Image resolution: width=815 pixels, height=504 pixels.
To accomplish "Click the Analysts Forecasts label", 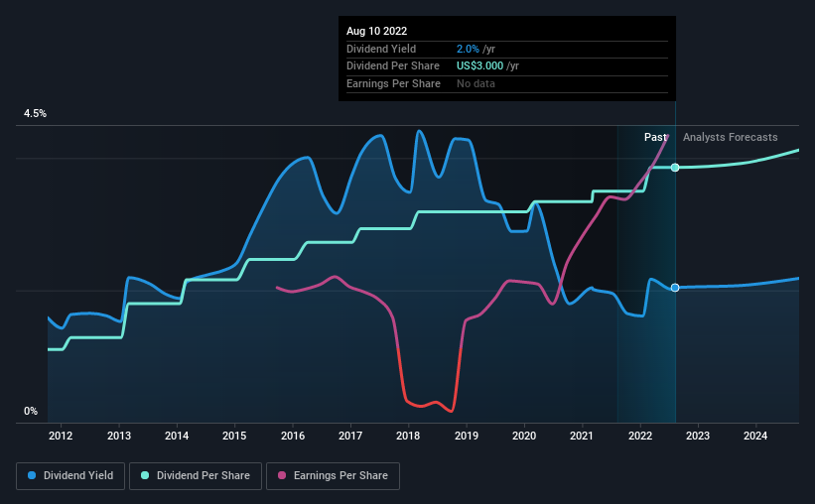I will pos(731,137).
